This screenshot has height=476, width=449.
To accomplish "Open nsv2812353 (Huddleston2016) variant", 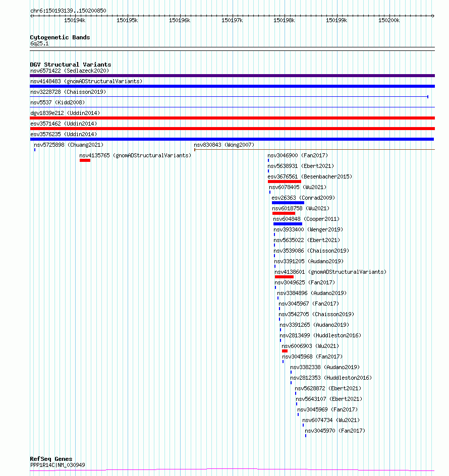I will click(331, 379).
